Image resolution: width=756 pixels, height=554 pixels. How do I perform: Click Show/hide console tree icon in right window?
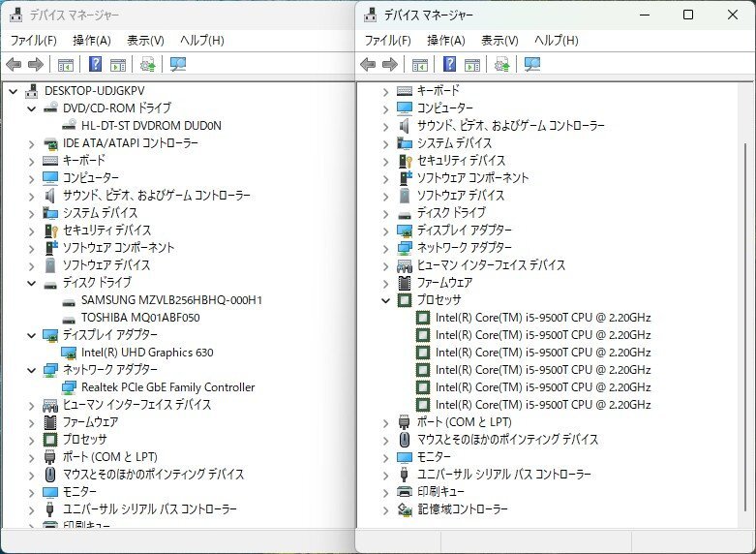tap(419, 64)
